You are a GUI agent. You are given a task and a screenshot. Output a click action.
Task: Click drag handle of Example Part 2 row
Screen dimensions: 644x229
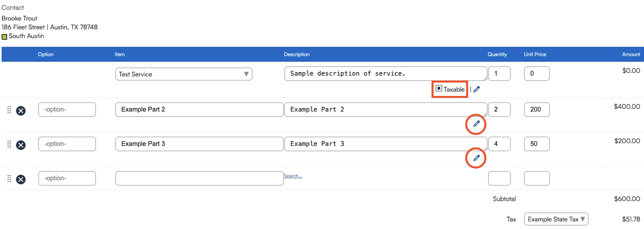(x=9, y=110)
